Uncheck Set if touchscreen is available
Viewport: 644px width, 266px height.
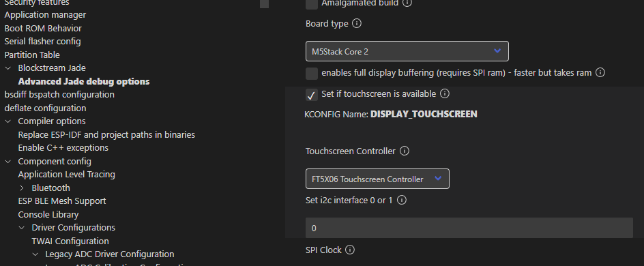tap(312, 95)
